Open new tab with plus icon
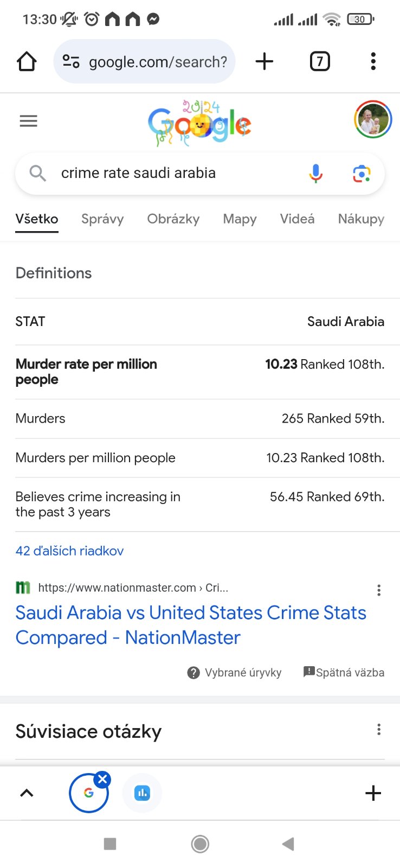Viewport: 400px width, 868px height. point(264,61)
